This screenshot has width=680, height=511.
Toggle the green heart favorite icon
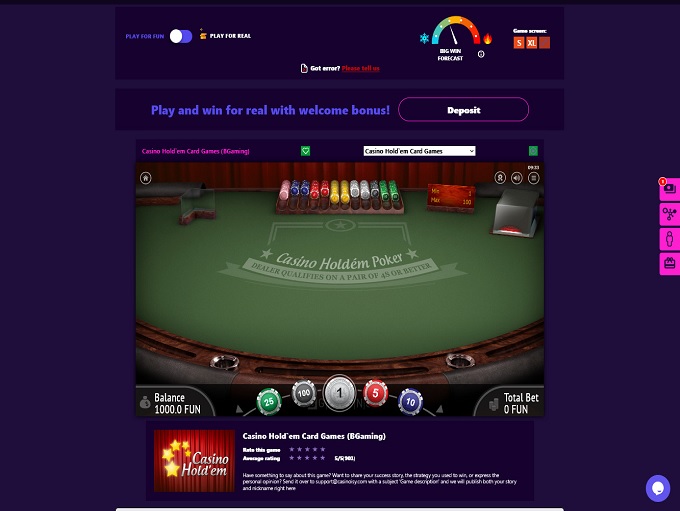305,151
